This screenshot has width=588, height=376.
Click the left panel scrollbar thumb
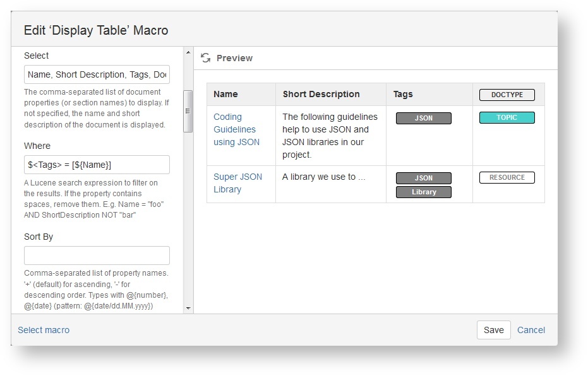coord(188,111)
